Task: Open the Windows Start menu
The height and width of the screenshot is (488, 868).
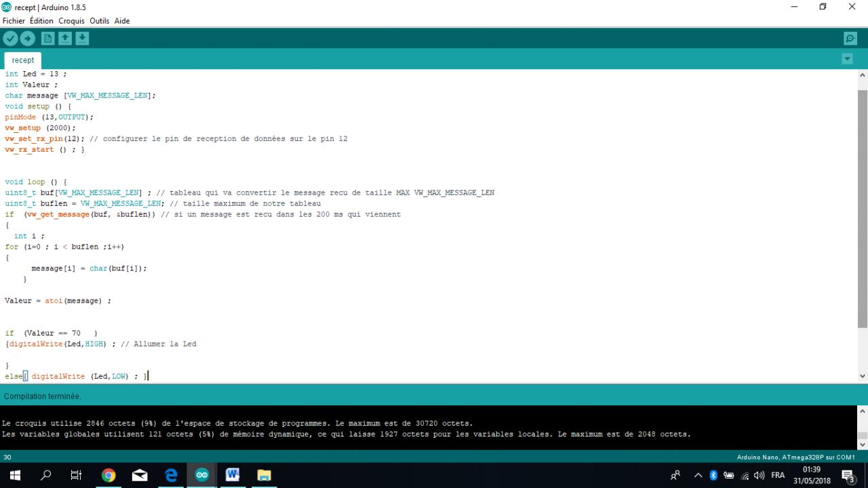Action: (15, 475)
